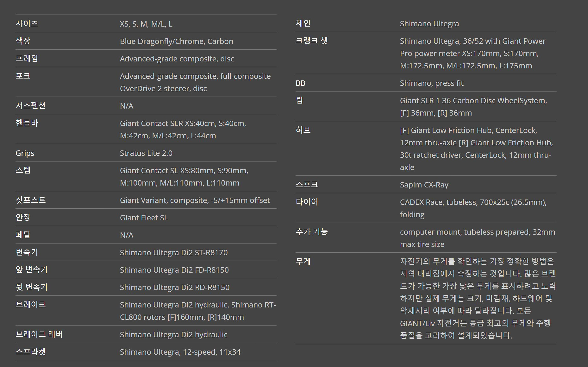Image resolution: width=588 pixels, height=367 pixels.
Task: Click the 크랭크 셋 row label
Action: 312,41
